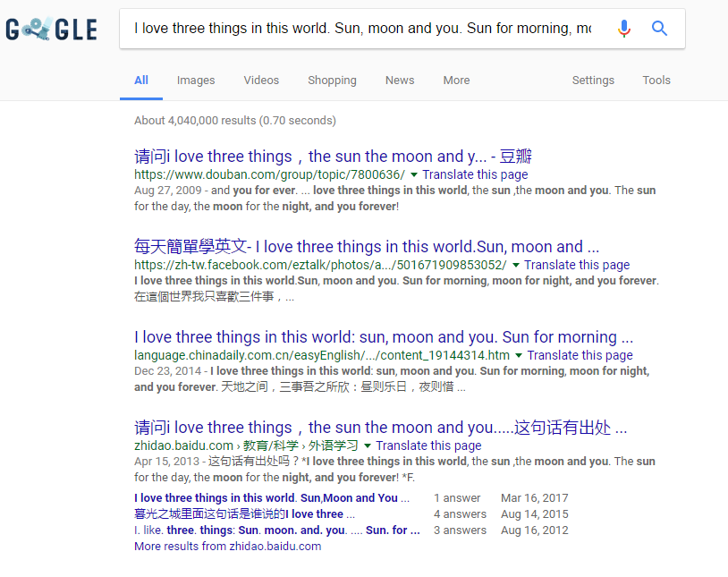
Task: Open the 暮光之城 sub-result link
Action: click(244, 513)
